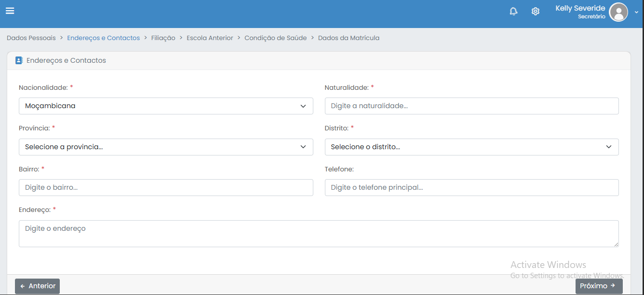Open the settings gear icon
The width and height of the screenshot is (644, 295).
535,11
